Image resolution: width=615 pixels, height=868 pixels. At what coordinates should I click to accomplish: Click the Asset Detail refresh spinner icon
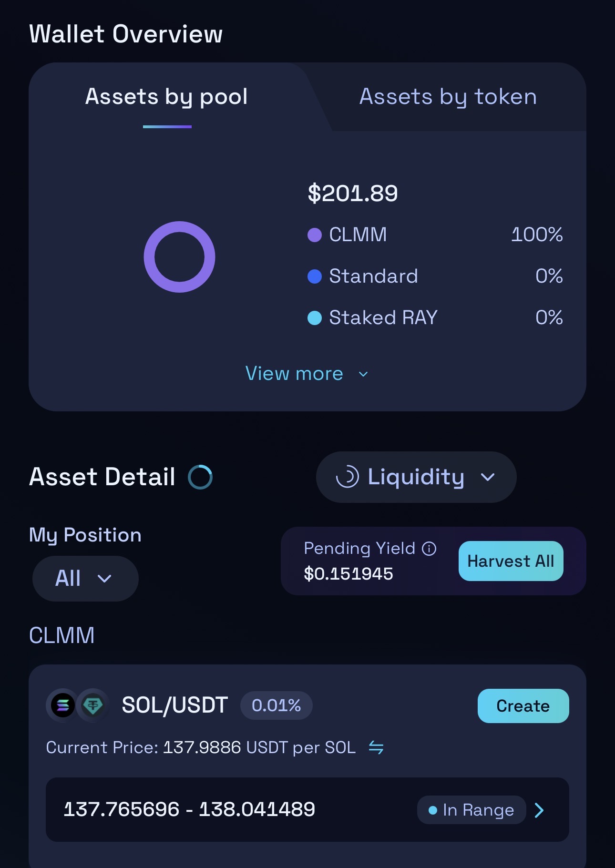click(200, 477)
